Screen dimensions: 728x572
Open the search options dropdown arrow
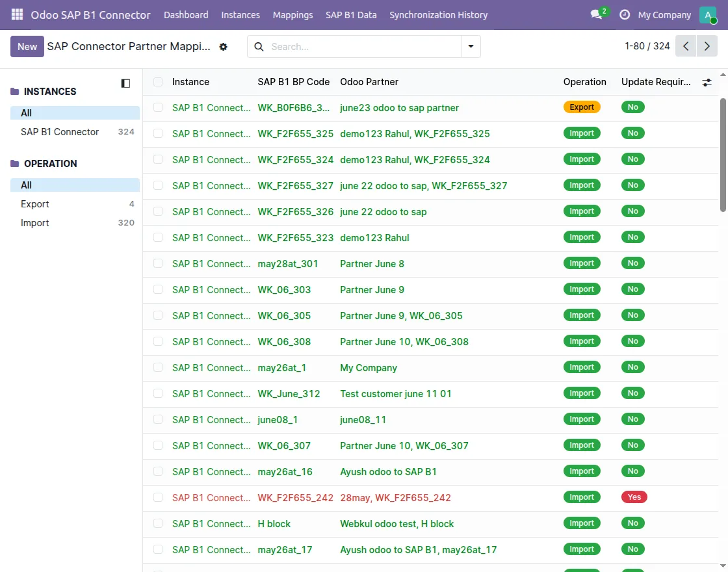[x=471, y=46]
